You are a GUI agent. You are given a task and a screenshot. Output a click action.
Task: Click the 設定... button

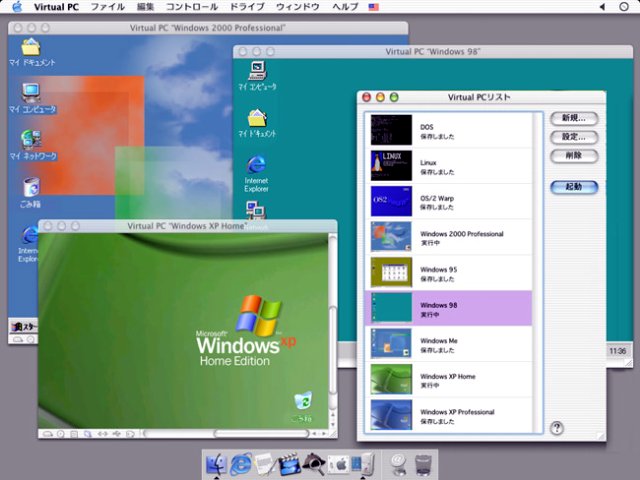573,137
